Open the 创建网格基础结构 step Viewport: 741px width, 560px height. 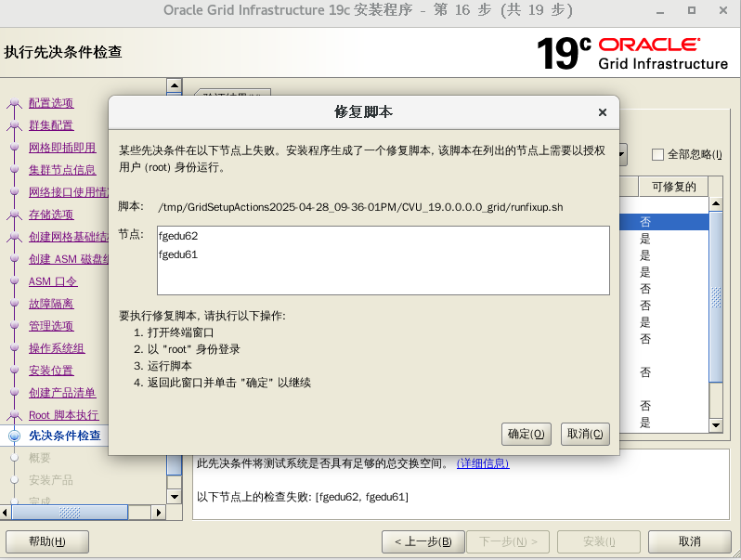(69, 237)
